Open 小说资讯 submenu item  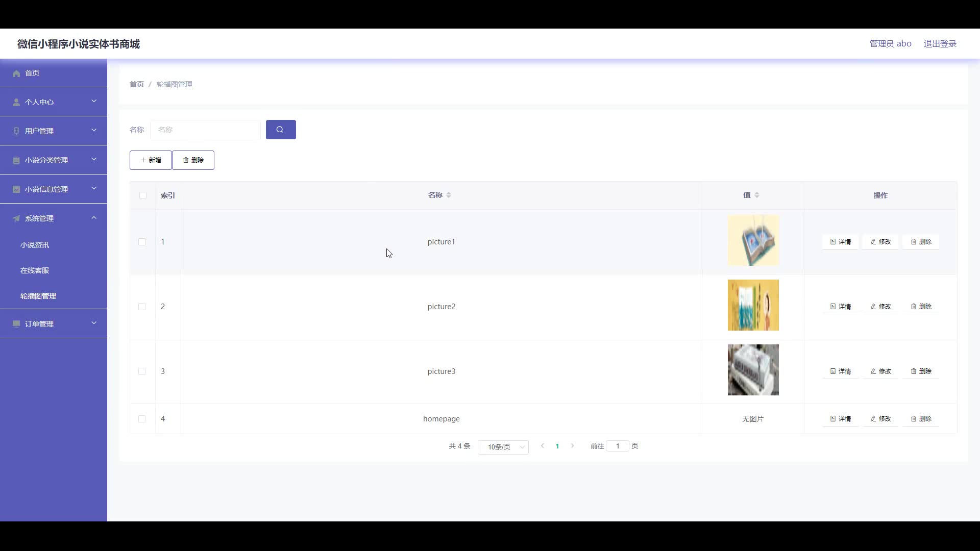54,245
